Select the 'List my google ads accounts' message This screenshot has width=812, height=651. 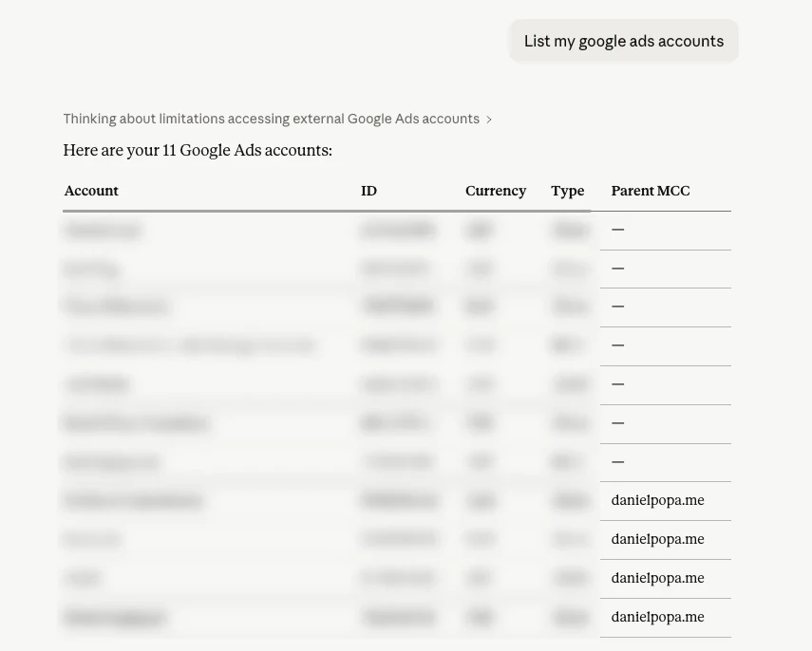pyautogui.click(x=624, y=42)
